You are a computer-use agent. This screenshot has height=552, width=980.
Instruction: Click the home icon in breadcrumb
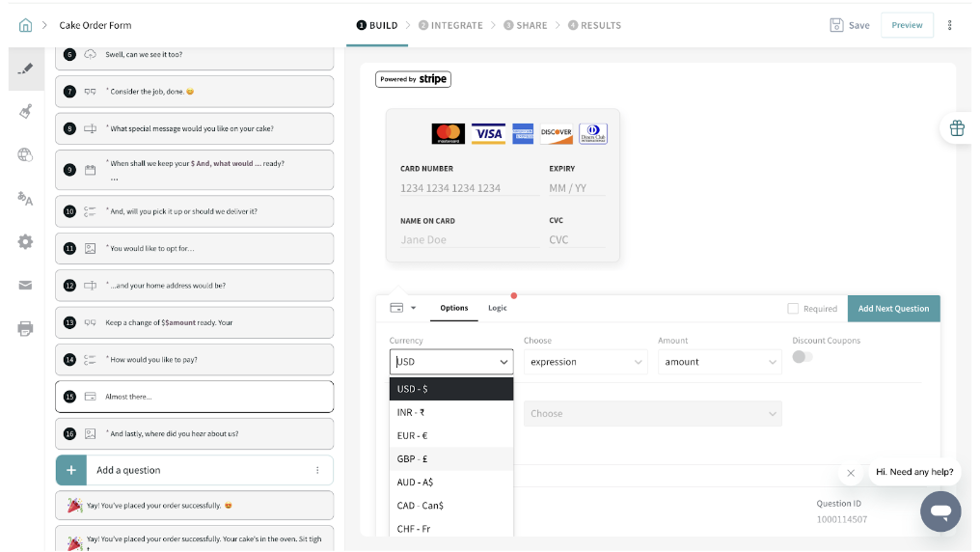[x=25, y=25]
